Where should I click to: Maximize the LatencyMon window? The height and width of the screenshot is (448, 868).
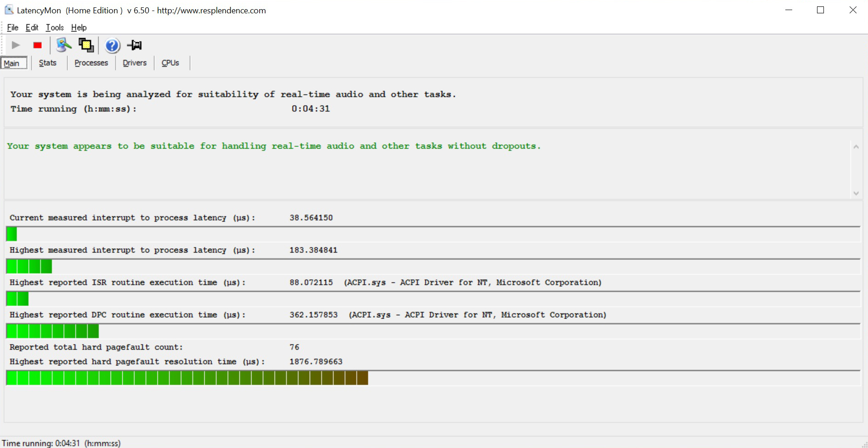pos(820,10)
